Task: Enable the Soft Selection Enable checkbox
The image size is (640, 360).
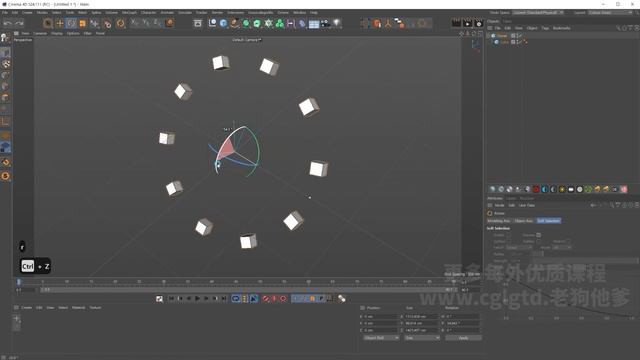Action: (x=509, y=235)
